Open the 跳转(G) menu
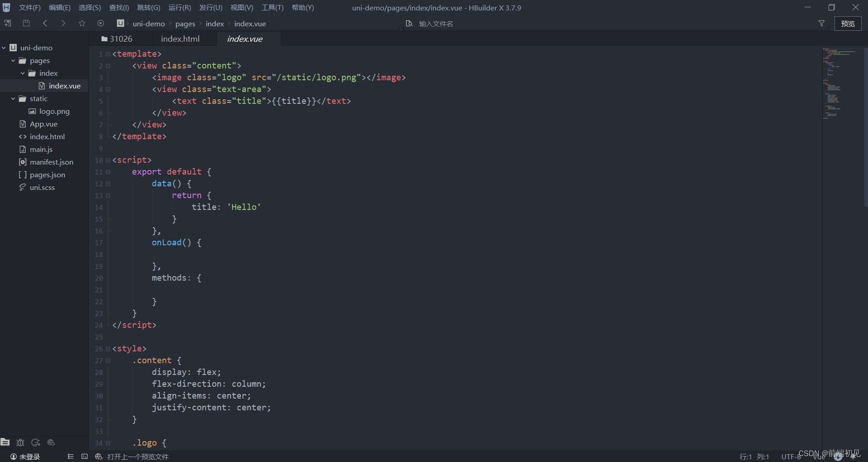The width and height of the screenshot is (868, 462). coord(149,8)
